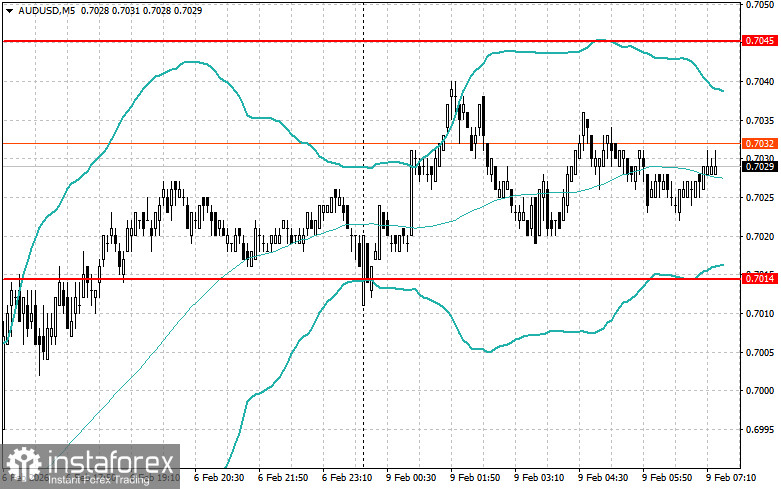Click the 0.7014 red price level label

pos(760,278)
